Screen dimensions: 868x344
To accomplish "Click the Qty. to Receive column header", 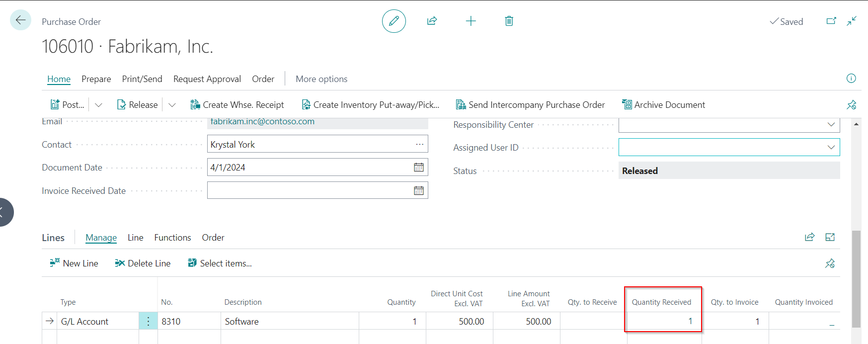I will (x=592, y=302).
